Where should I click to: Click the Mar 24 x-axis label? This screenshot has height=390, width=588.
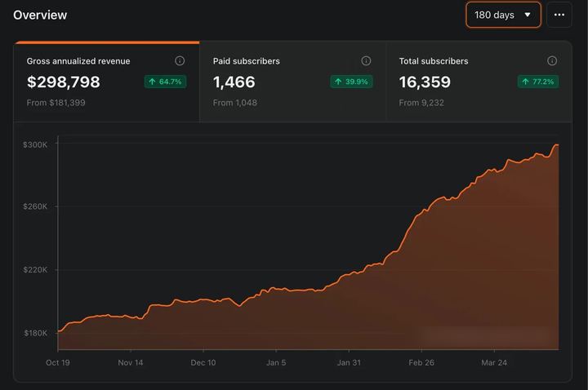(x=494, y=362)
